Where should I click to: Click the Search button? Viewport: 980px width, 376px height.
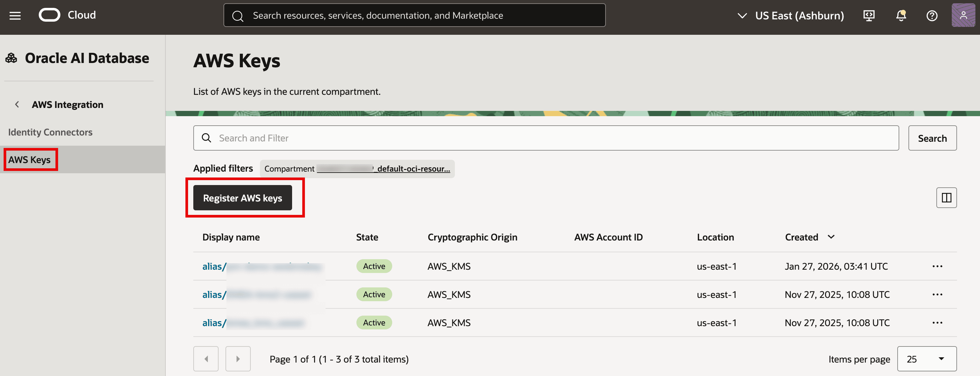tap(932, 138)
